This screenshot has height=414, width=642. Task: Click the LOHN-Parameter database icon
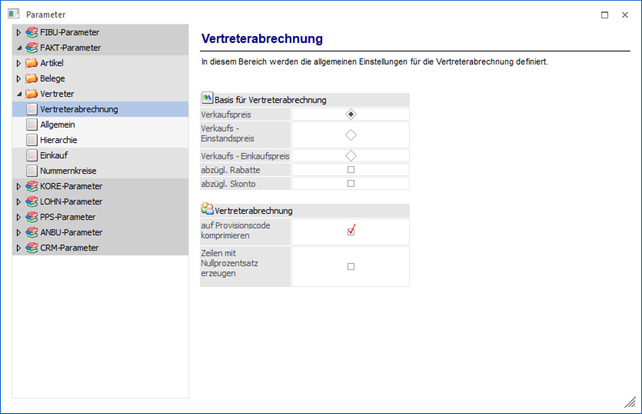31,201
